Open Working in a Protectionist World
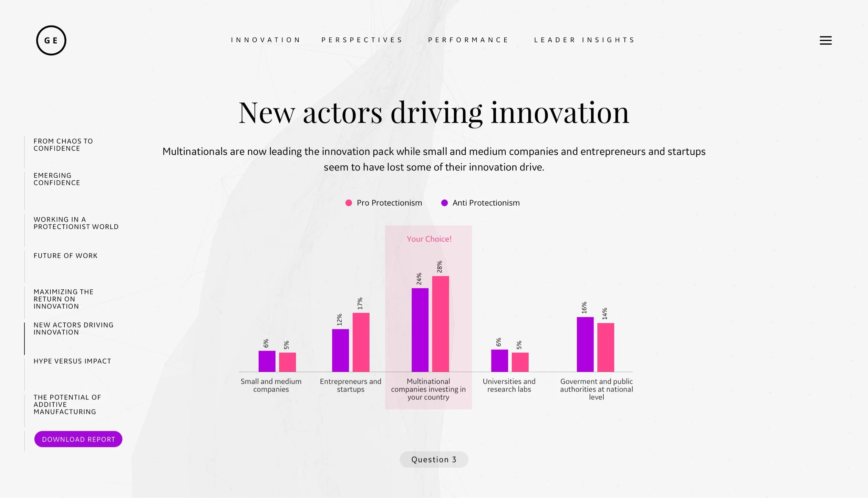868x498 pixels. click(76, 223)
